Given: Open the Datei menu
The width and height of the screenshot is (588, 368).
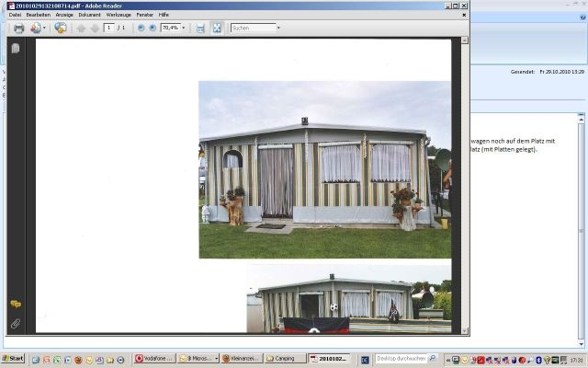Looking at the screenshot, I should (16, 15).
